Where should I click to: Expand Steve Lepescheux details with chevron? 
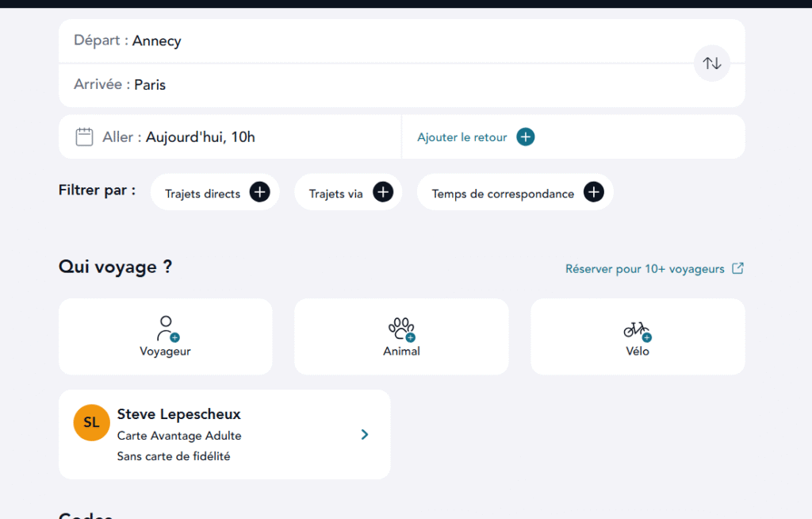[x=365, y=434]
